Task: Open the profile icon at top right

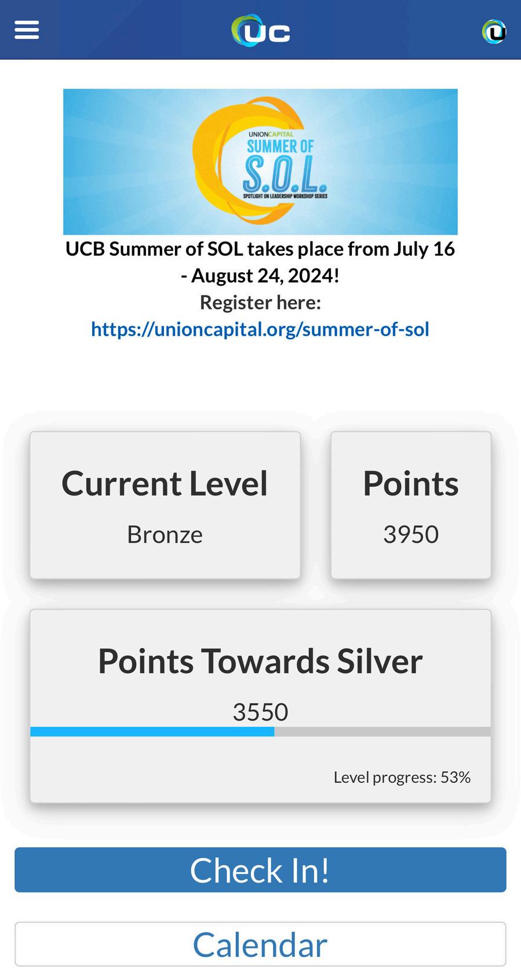Action: pos(494,31)
